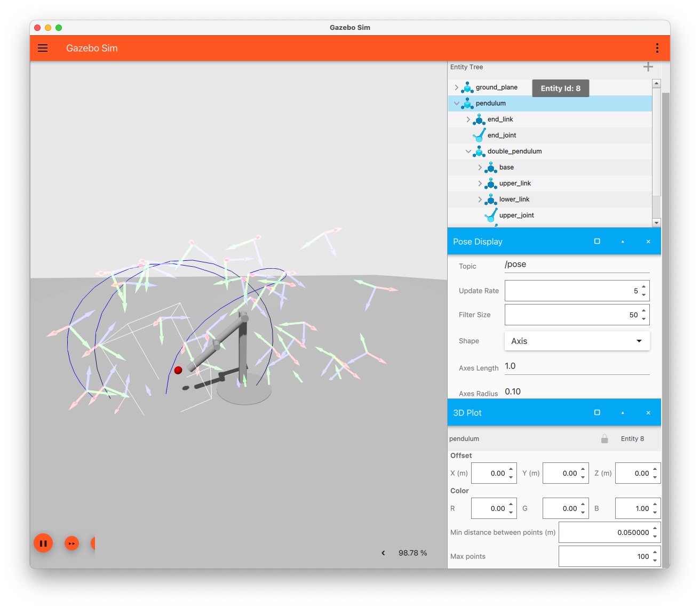Select the pendulum entity row
The height and width of the screenshot is (608, 700).
(550, 103)
